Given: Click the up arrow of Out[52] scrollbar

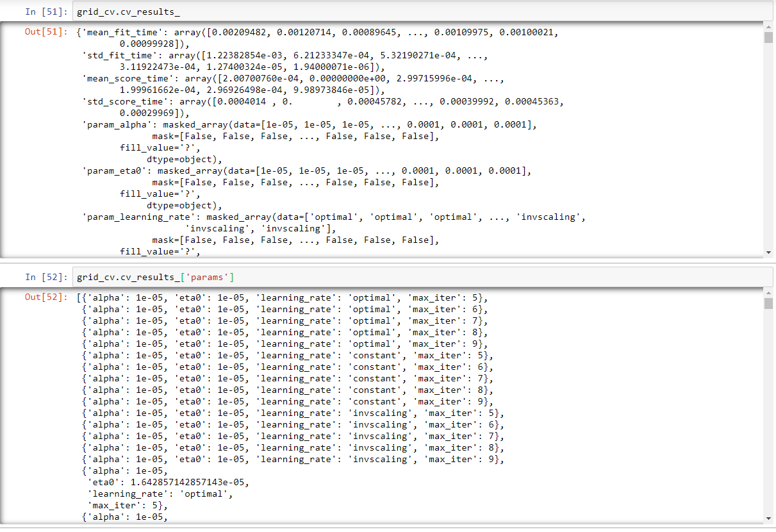Looking at the screenshot, I should [769, 293].
